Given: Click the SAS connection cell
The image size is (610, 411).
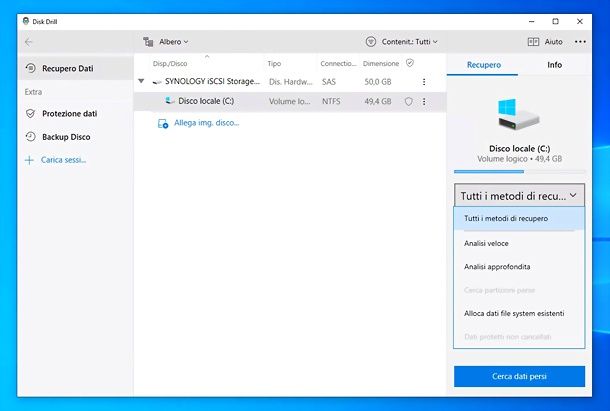Looking at the screenshot, I should [x=329, y=82].
